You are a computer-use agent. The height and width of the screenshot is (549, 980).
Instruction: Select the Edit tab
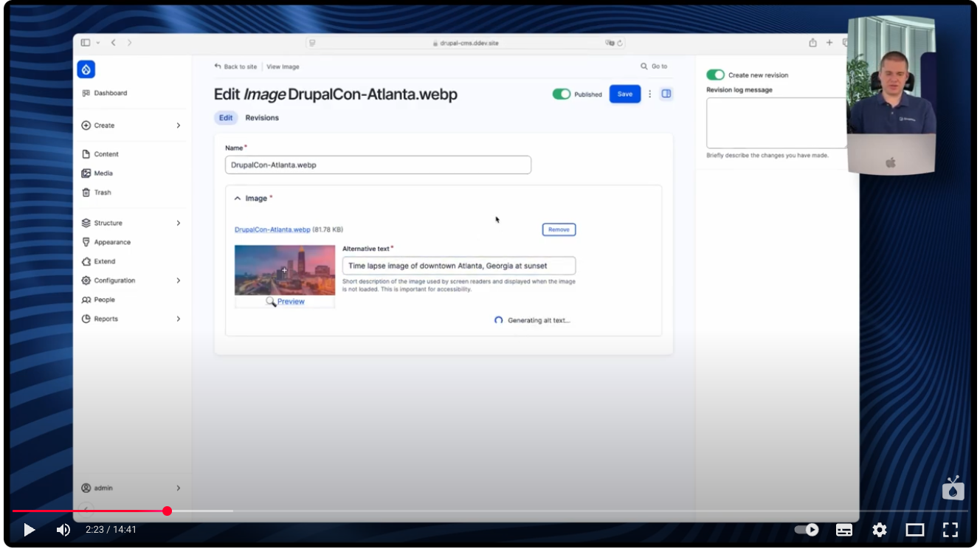(x=226, y=117)
